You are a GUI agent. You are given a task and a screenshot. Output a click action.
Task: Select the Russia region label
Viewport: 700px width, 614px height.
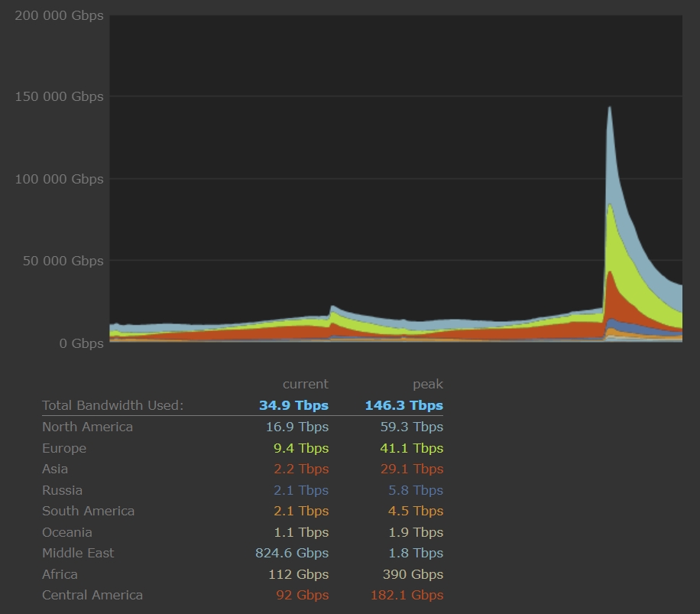62,490
